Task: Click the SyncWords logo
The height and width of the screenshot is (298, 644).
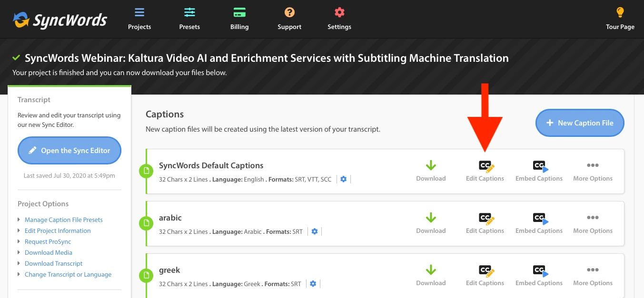Action: tap(59, 20)
